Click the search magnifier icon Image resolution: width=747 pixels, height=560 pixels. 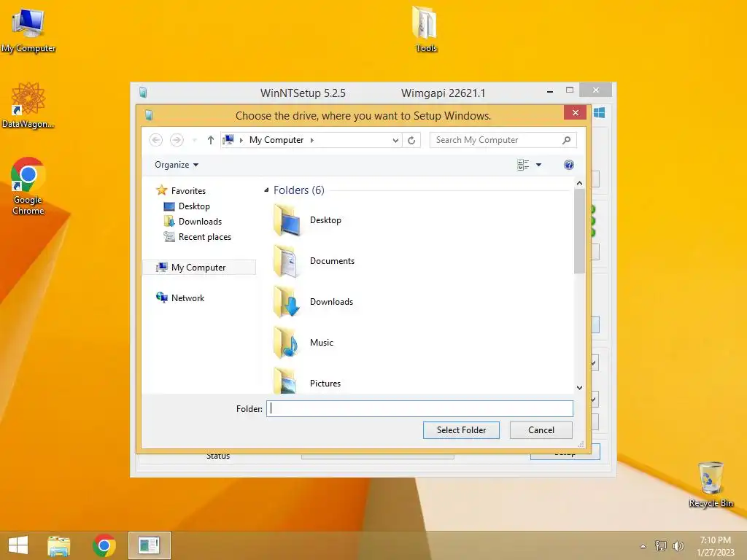566,140
